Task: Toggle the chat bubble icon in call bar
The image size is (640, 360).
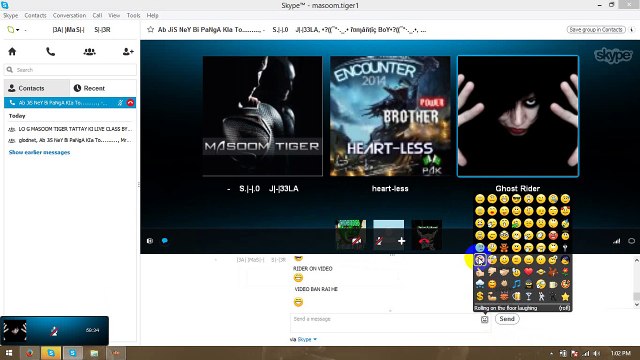Action: 164,241
